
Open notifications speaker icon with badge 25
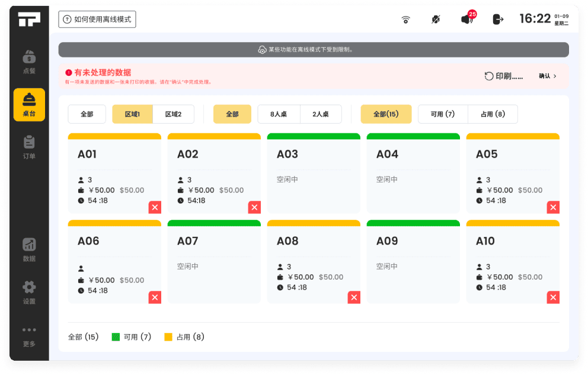pyautogui.click(x=468, y=19)
